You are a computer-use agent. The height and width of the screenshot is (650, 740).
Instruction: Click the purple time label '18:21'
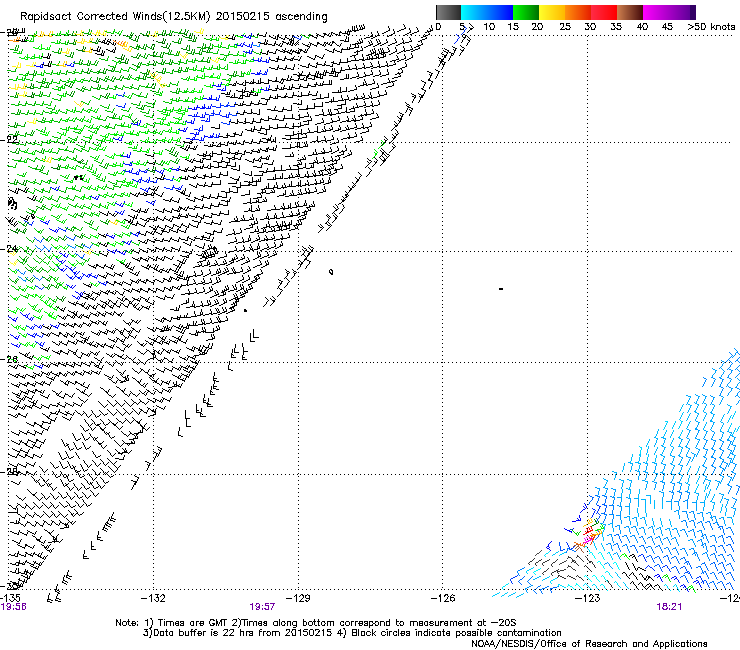coord(669,607)
